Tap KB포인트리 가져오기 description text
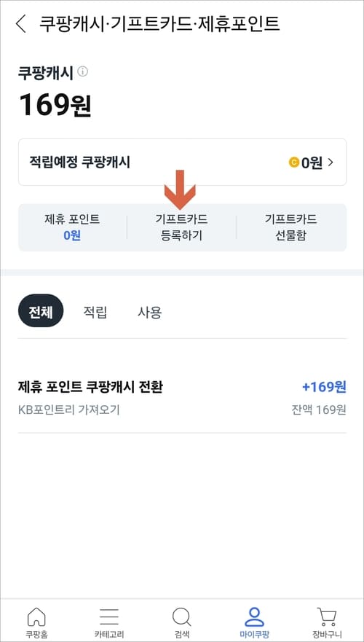Image resolution: width=364 pixels, height=642 pixels. 69,410
